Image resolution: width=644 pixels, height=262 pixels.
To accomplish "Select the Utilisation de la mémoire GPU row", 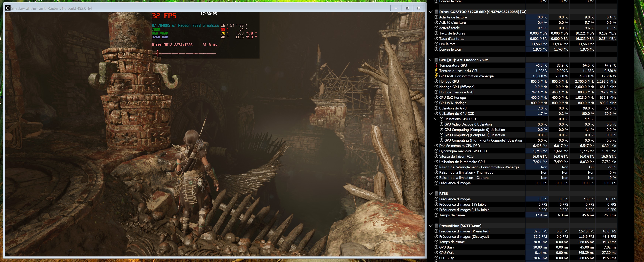I will tap(462, 162).
